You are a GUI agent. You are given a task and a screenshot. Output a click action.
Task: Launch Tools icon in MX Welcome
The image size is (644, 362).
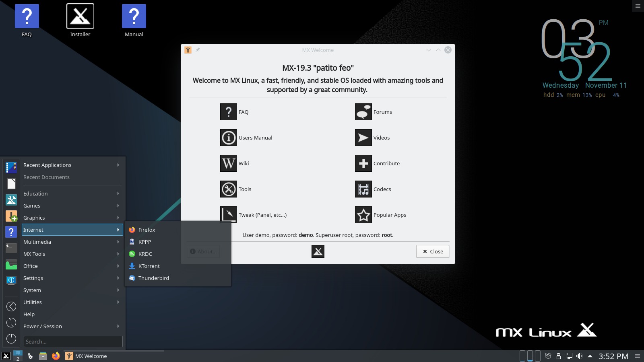point(228,189)
